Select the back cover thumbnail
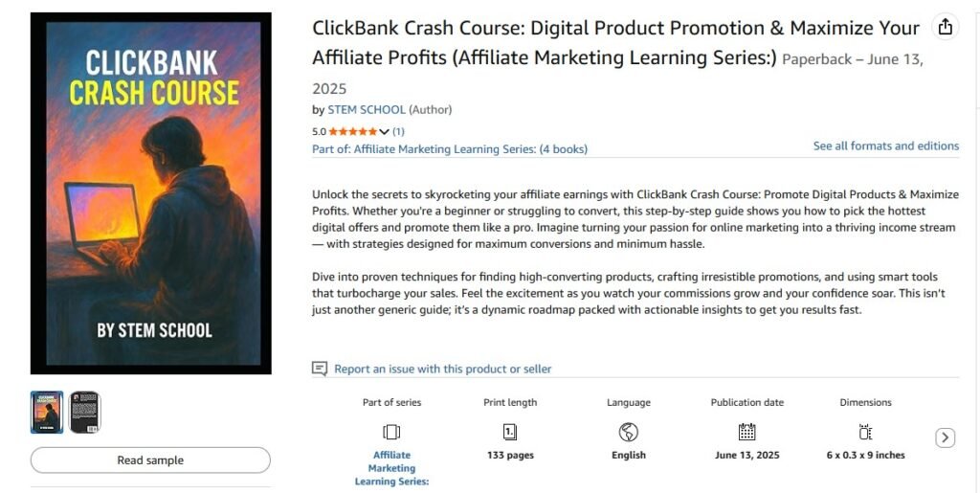The height and width of the screenshot is (493, 980). [x=85, y=412]
